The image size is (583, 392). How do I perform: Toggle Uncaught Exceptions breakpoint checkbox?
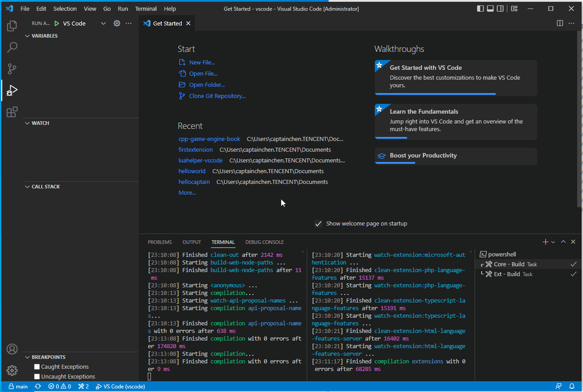pyautogui.click(x=37, y=377)
